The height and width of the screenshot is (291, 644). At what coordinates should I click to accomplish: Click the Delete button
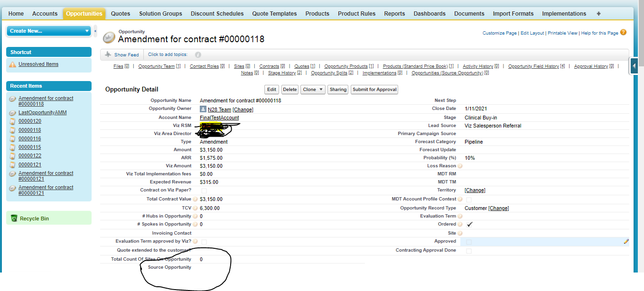tap(289, 90)
